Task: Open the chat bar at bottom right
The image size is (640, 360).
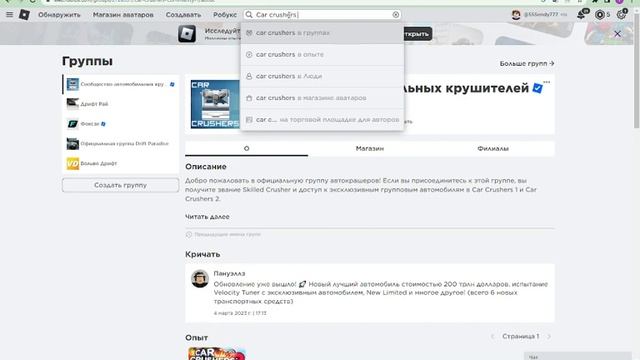Action: (x=578, y=356)
